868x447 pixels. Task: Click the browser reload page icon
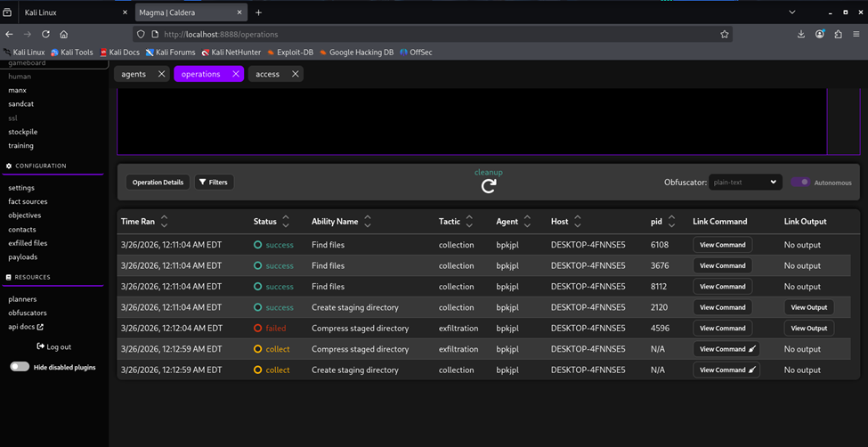(x=45, y=34)
